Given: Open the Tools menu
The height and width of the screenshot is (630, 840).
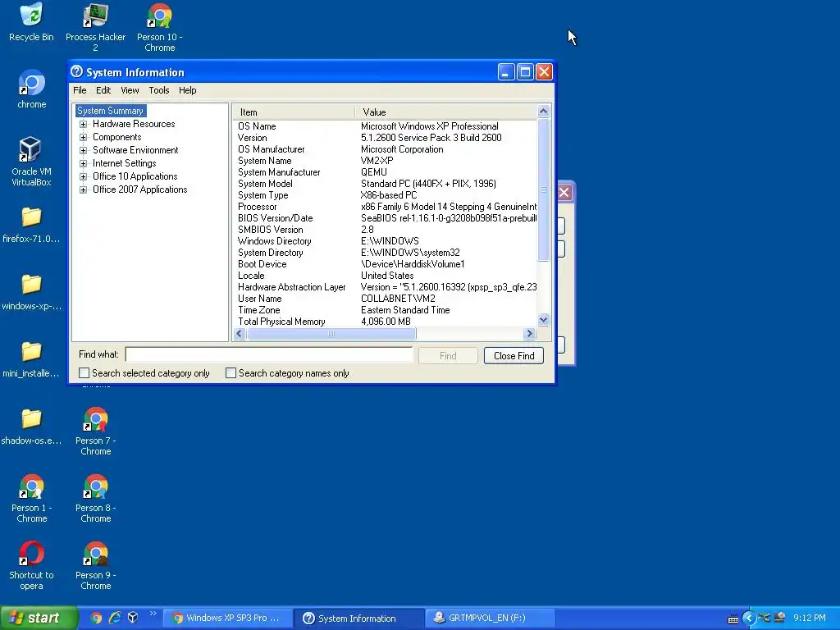Looking at the screenshot, I should click(159, 90).
